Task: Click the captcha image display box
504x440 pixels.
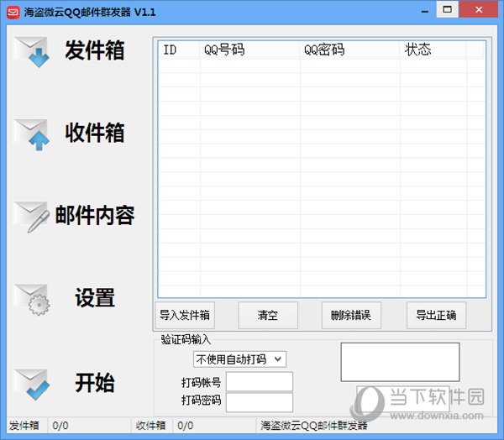Action: point(400,362)
